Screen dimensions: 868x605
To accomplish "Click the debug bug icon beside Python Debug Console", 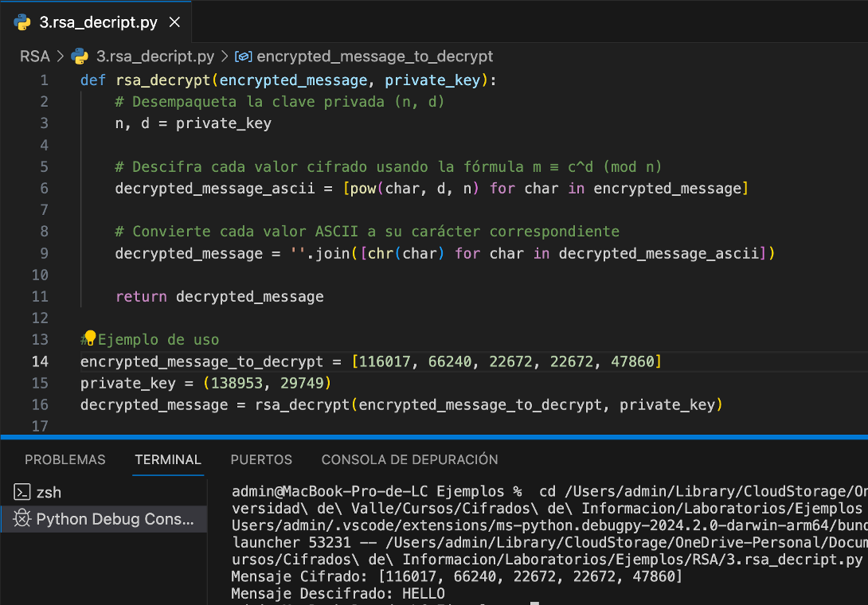I will (22, 519).
